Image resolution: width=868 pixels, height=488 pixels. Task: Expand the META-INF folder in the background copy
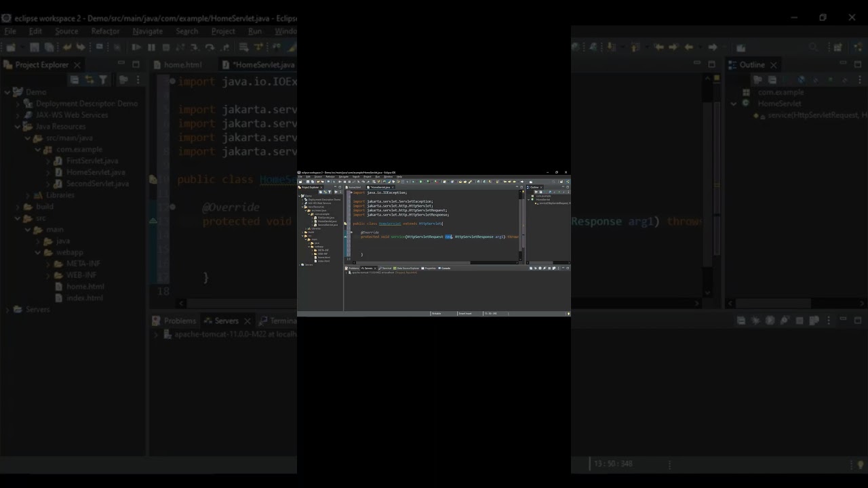48,264
